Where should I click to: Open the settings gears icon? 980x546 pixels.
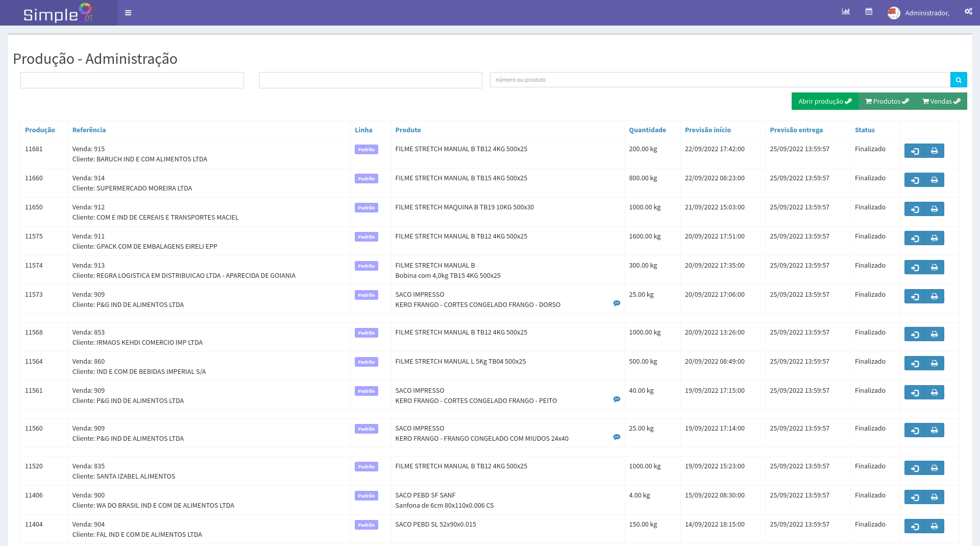coord(968,12)
